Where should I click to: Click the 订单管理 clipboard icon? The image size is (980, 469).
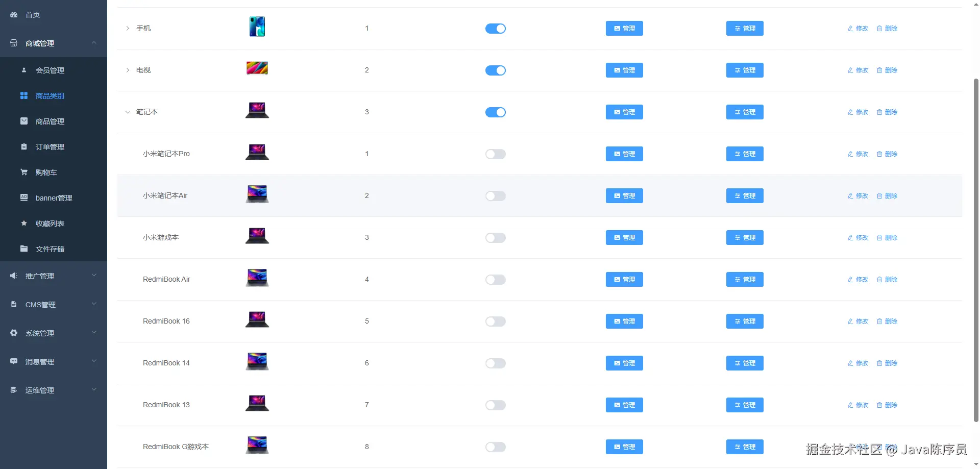click(x=24, y=147)
